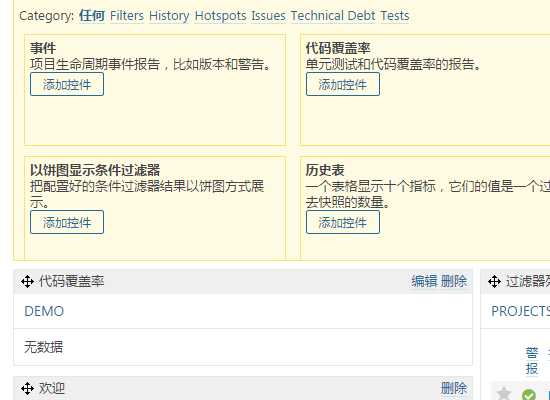550x400 pixels.
Task: Sort by the 警报 column header
Action: click(532, 361)
